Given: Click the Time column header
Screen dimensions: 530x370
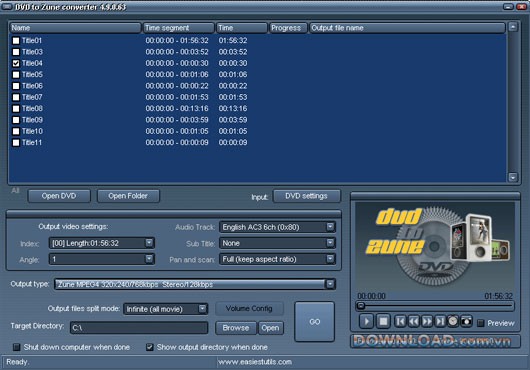Looking at the screenshot, I should [241, 28].
